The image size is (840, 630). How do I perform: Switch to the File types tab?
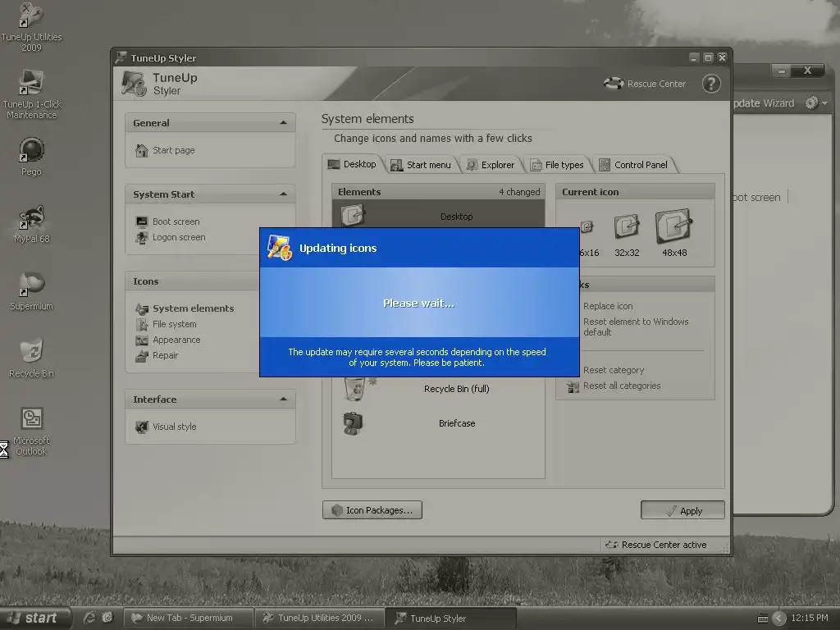[557, 165]
